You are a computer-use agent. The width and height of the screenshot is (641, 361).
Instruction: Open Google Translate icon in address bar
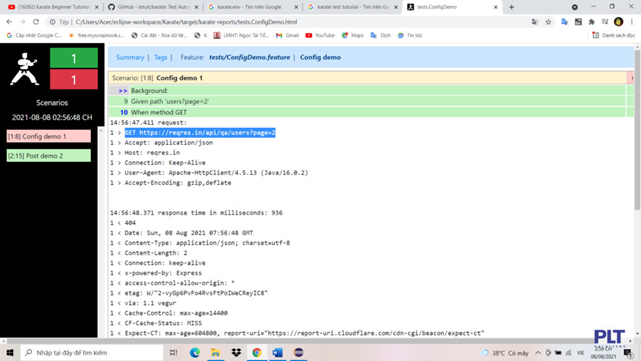(x=535, y=22)
